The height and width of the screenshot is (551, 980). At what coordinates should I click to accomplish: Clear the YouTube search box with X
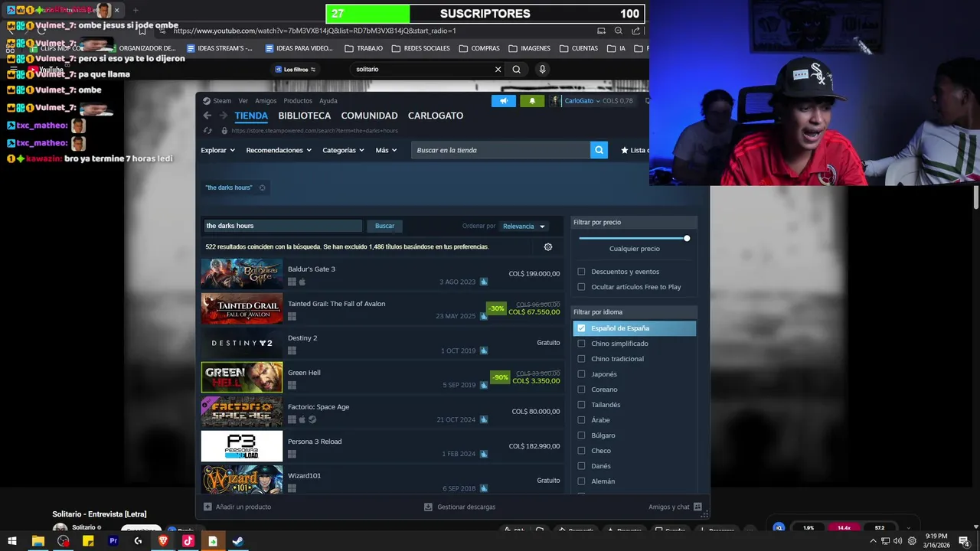(498, 70)
